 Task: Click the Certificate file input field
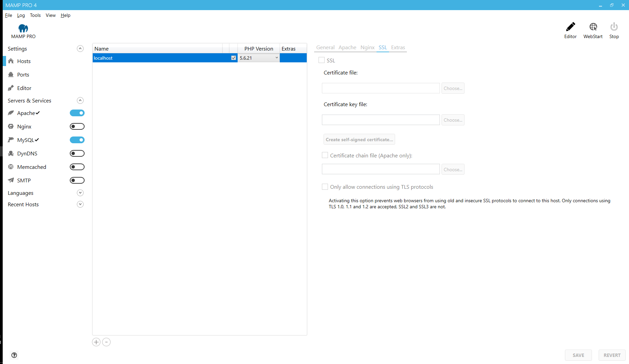(x=381, y=88)
